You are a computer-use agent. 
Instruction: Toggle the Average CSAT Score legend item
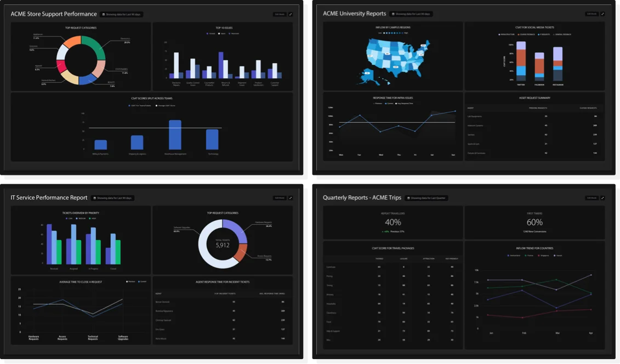coord(166,105)
